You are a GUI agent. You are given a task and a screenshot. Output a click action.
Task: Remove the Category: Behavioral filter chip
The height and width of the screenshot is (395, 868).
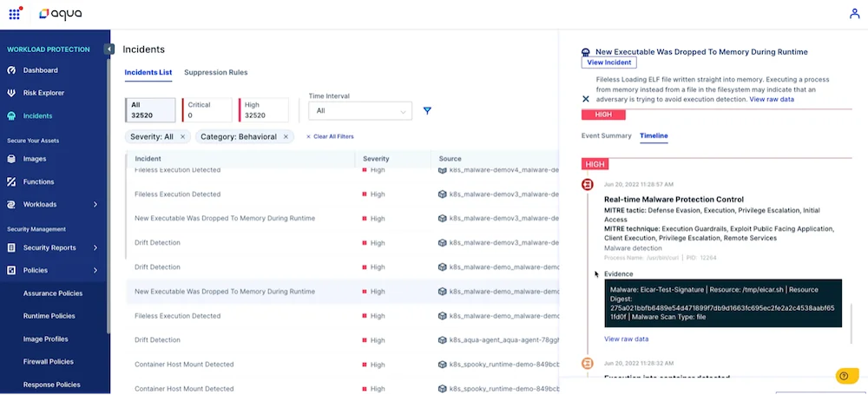point(286,137)
